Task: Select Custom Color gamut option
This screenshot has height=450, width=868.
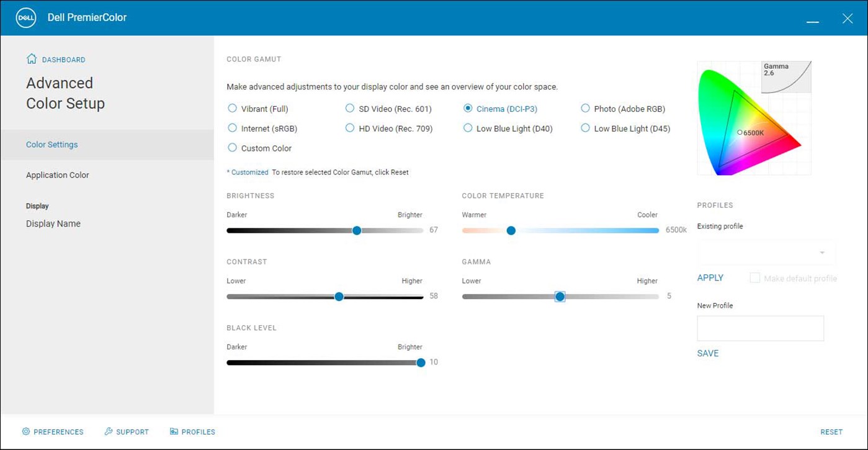Action: (x=232, y=148)
